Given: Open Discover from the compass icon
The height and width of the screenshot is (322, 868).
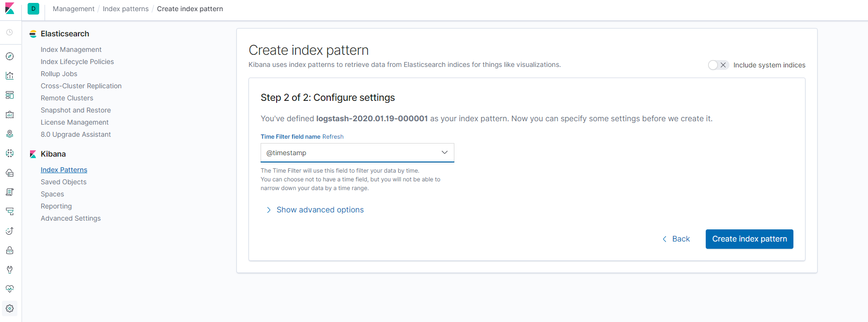Looking at the screenshot, I should 10,56.
